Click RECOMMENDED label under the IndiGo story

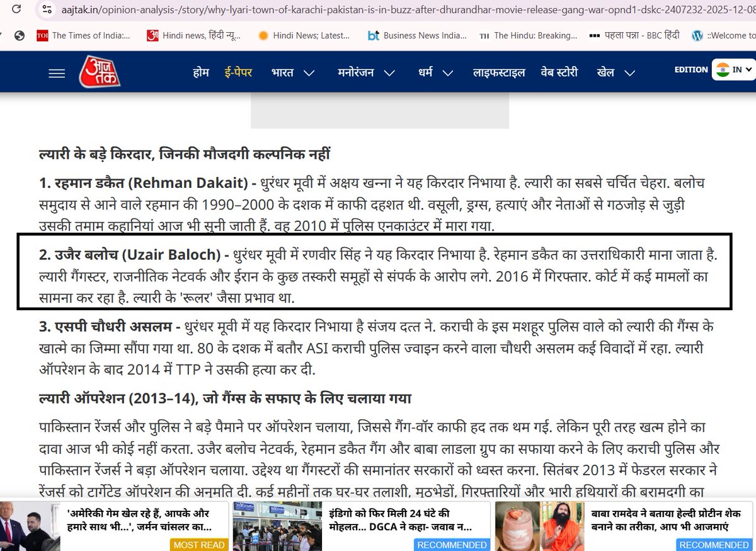click(x=452, y=545)
